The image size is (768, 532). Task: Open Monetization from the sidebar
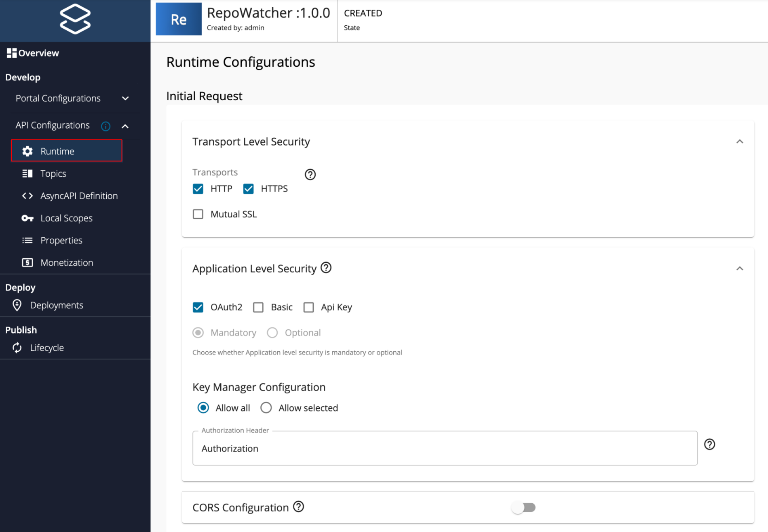pyautogui.click(x=67, y=263)
